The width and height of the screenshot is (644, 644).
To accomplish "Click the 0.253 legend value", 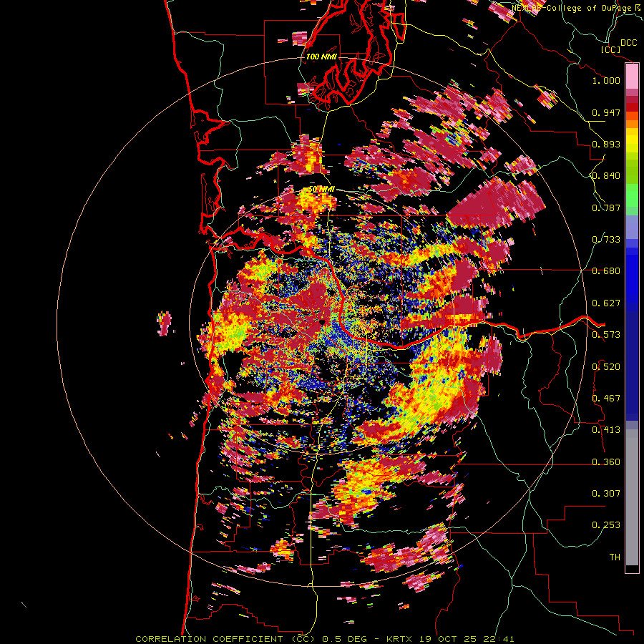I will coord(606,525).
